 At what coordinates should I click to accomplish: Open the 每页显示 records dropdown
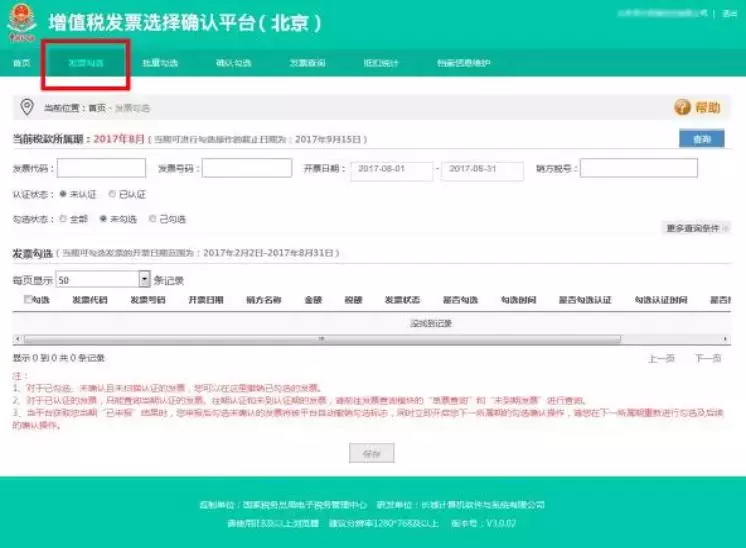[144, 280]
